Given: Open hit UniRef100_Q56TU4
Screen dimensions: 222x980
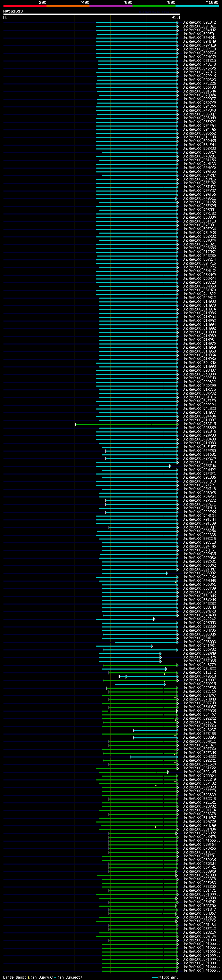Looking at the screenshot, I should (199, 466).
